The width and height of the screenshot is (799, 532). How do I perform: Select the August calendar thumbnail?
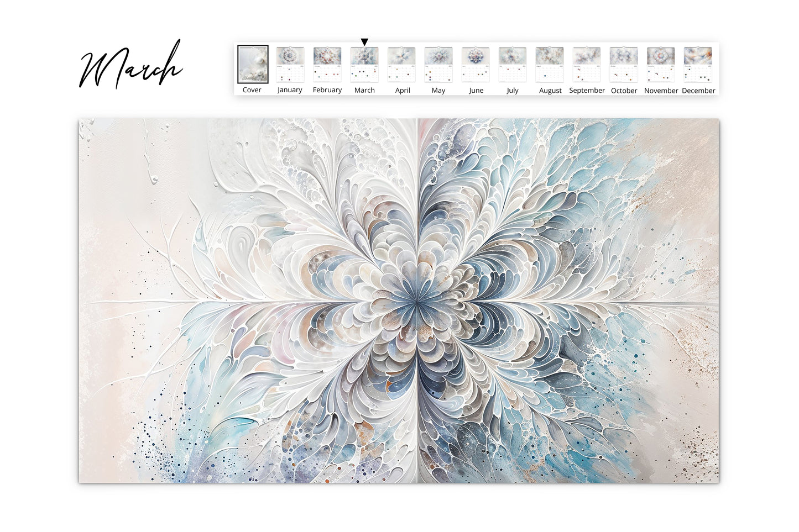(x=550, y=65)
